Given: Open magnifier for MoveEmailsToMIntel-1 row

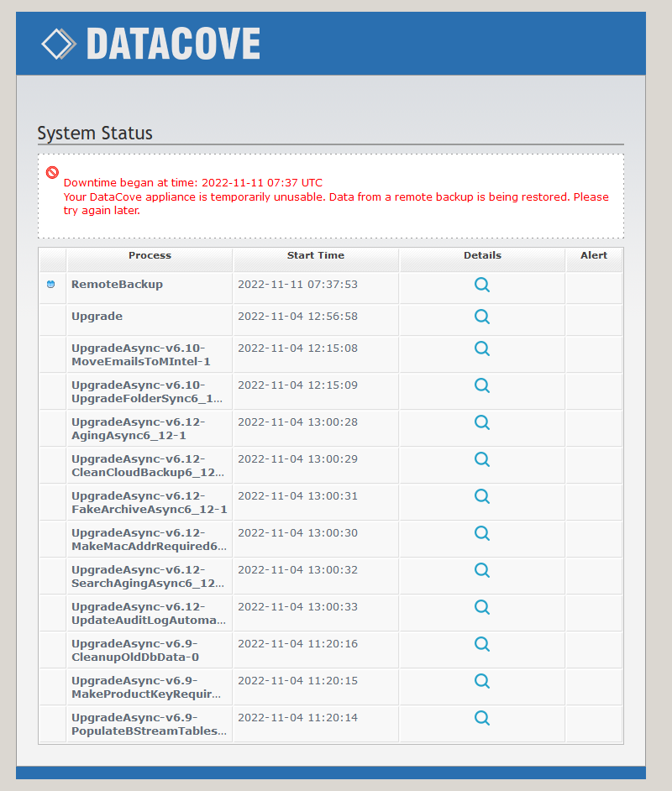Looking at the screenshot, I should tap(481, 348).
